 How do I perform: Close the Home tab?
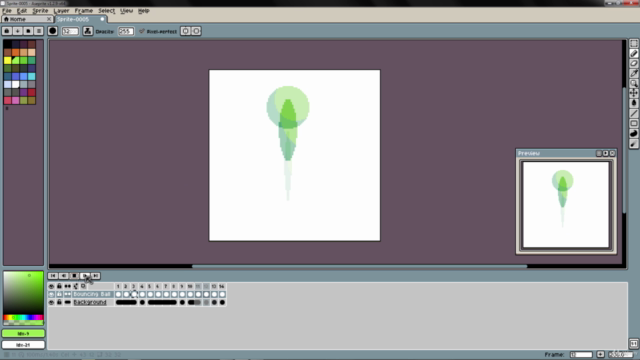coord(49,19)
